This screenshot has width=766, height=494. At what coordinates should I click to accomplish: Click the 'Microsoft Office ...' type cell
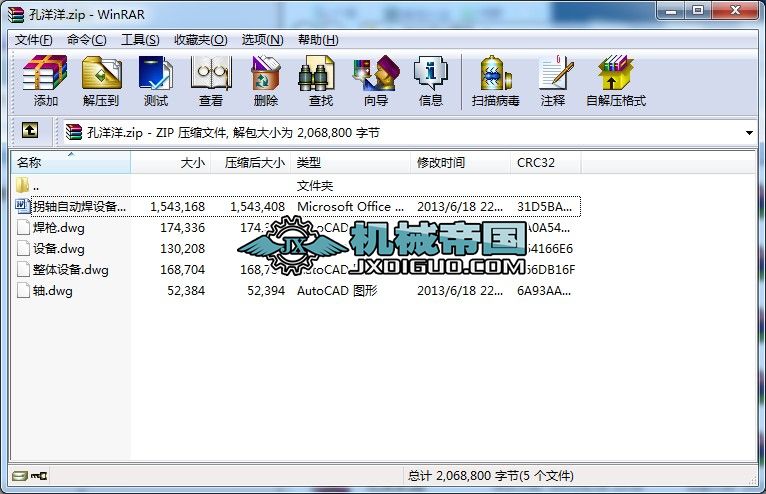coord(350,206)
